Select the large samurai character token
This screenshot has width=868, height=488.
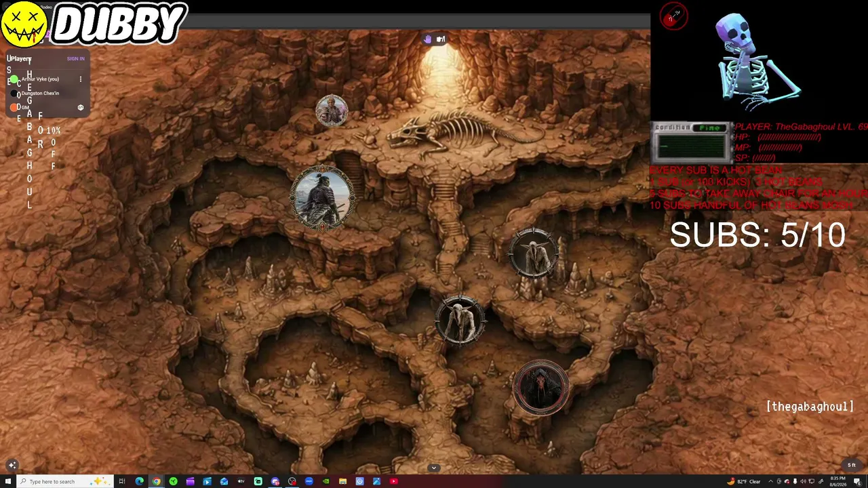coord(323,197)
